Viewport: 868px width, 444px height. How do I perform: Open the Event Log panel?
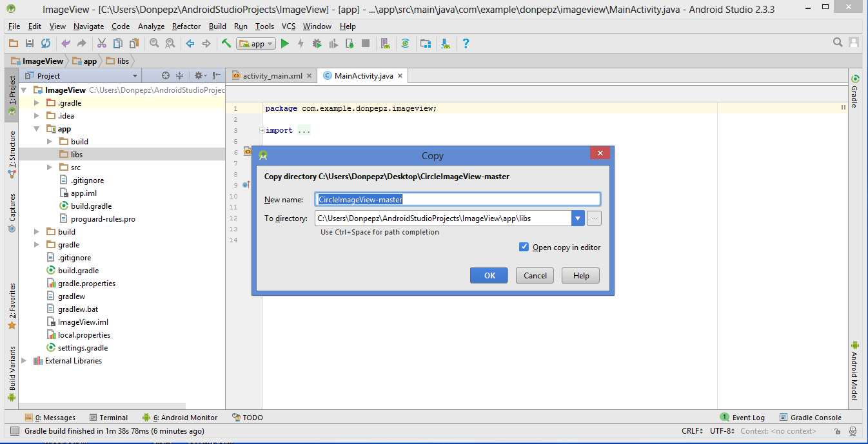click(742, 418)
